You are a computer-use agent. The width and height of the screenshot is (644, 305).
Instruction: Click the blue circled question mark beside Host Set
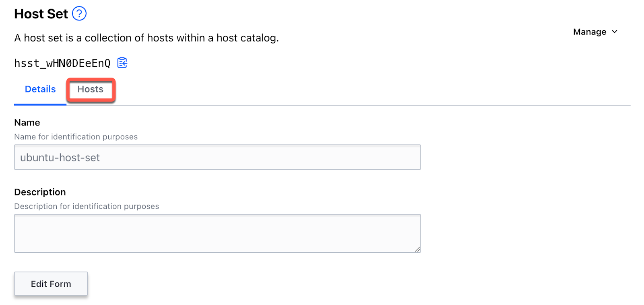[x=79, y=13]
